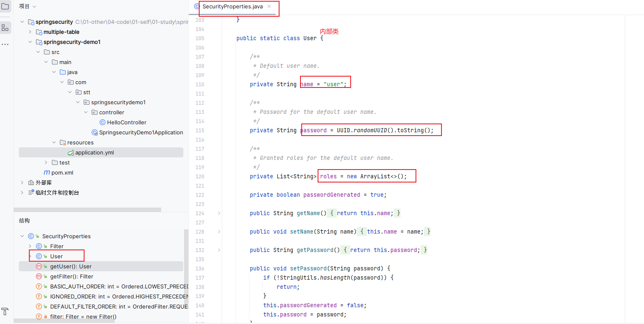Image resolution: width=644 pixels, height=324 pixels.
Task: Collapse the springsecuritydemo1 package
Action: tap(78, 102)
